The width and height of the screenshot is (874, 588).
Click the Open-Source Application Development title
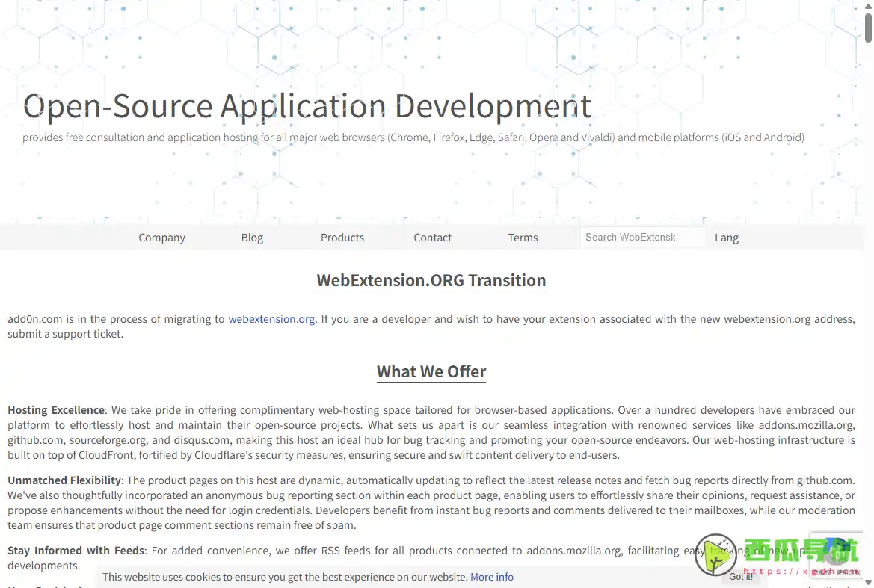click(x=307, y=106)
